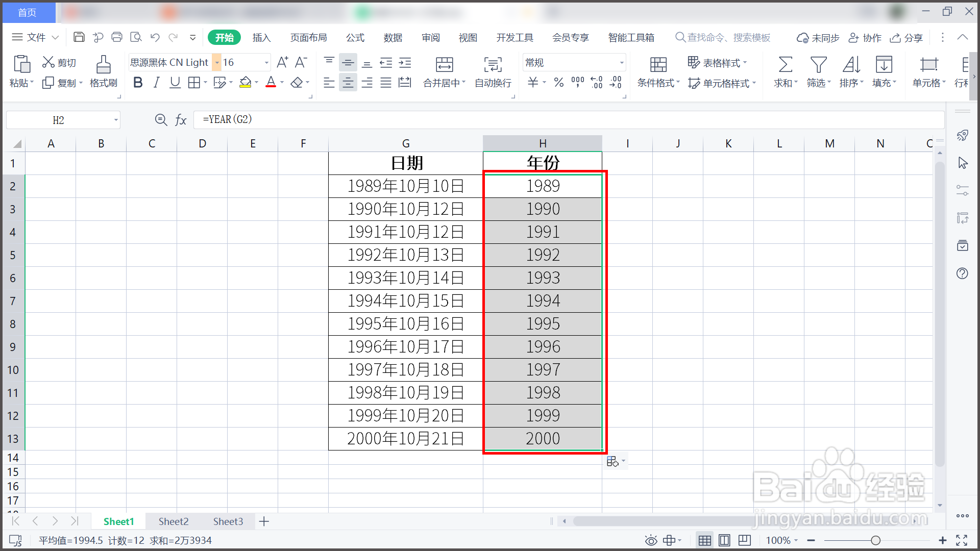Click the insert function fx icon

[181, 120]
